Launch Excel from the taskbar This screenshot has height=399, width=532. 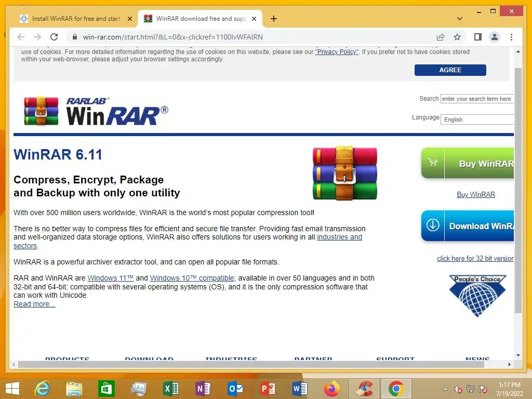[x=171, y=389]
